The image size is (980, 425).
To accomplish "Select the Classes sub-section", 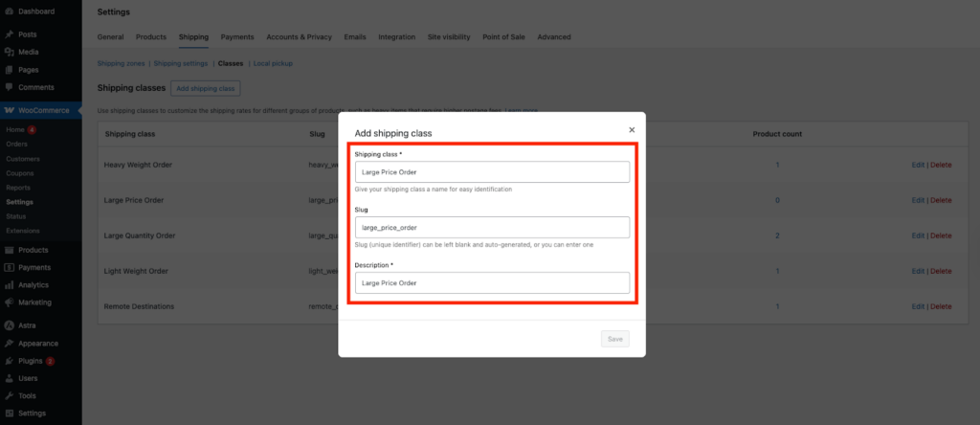I will coord(231,63).
